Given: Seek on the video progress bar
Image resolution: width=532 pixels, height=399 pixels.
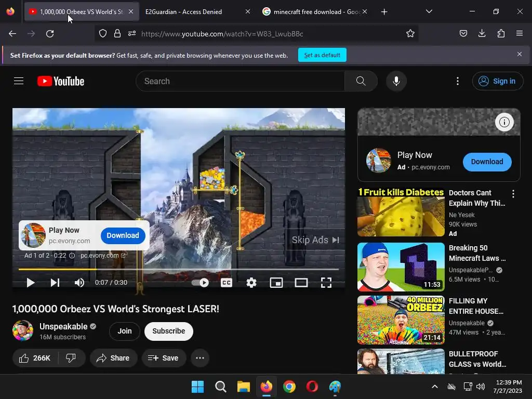Looking at the screenshot, I should [179, 269].
